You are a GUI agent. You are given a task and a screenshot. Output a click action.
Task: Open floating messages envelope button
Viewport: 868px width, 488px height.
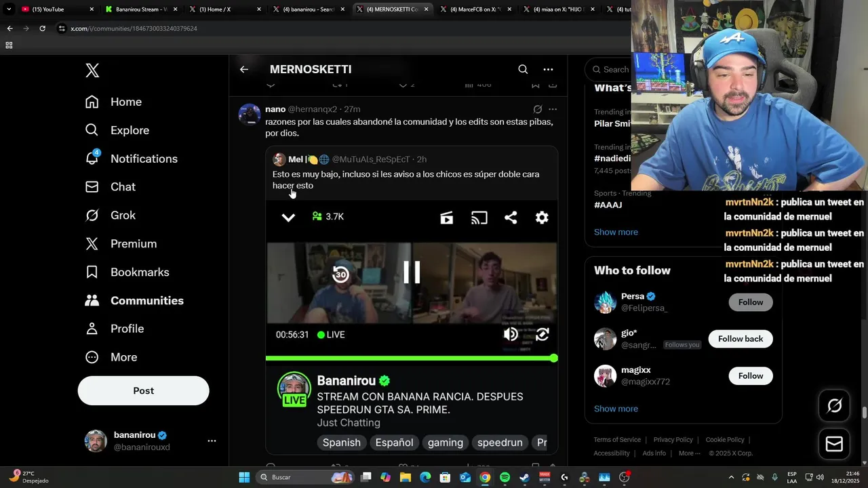tap(834, 444)
